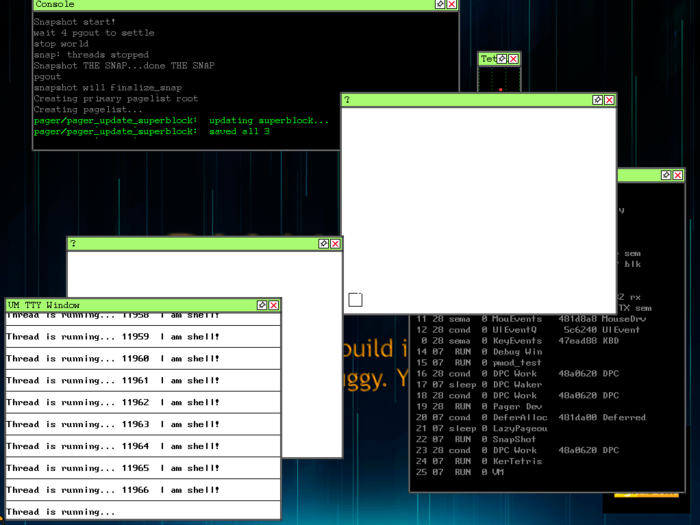Click pin icon on large "?" window
The width and height of the screenshot is (700, 525).
coord(597,100)
